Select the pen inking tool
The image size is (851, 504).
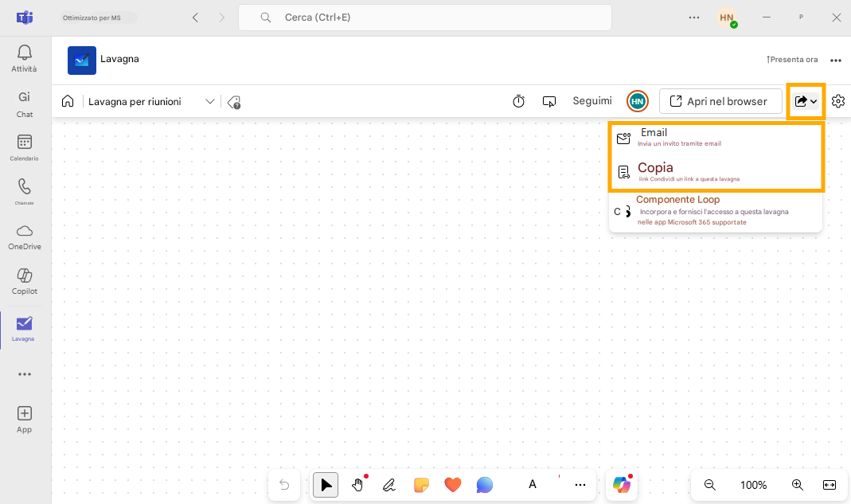[x=389, y=484]
